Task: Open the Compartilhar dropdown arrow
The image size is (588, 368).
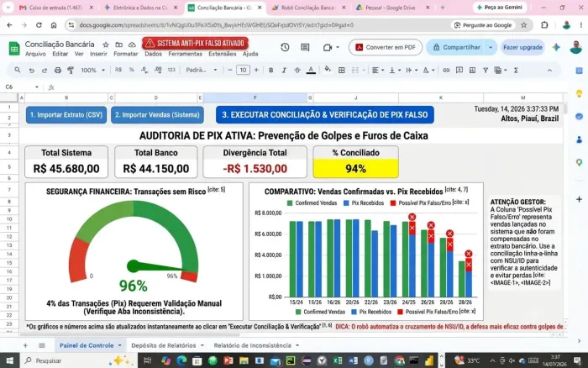Action: [491, 47]
